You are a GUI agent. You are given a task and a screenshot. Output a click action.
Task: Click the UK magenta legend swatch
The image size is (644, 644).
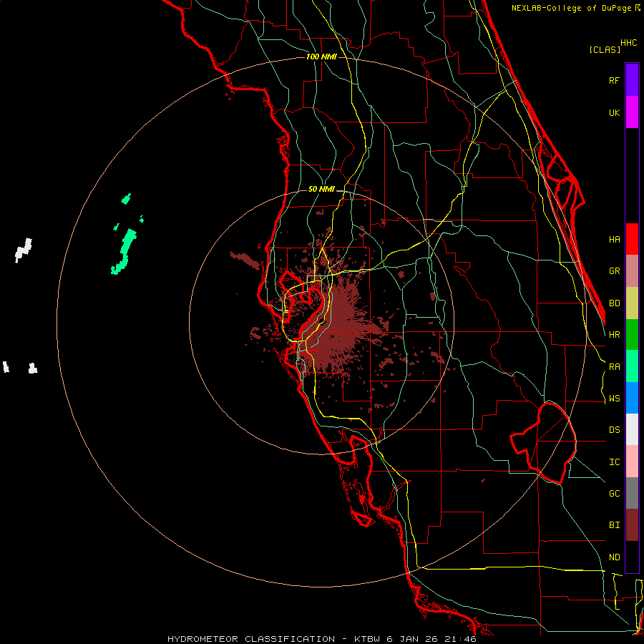tap(632, 112)
